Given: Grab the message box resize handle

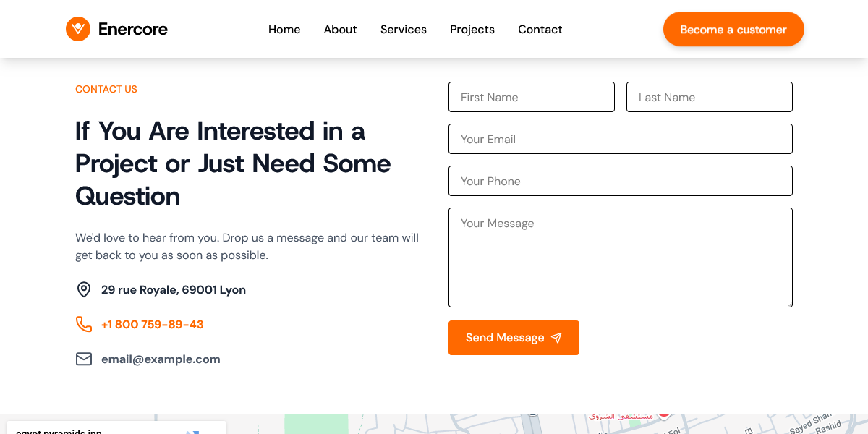Looking at the screenshot, I should (788, 303).
